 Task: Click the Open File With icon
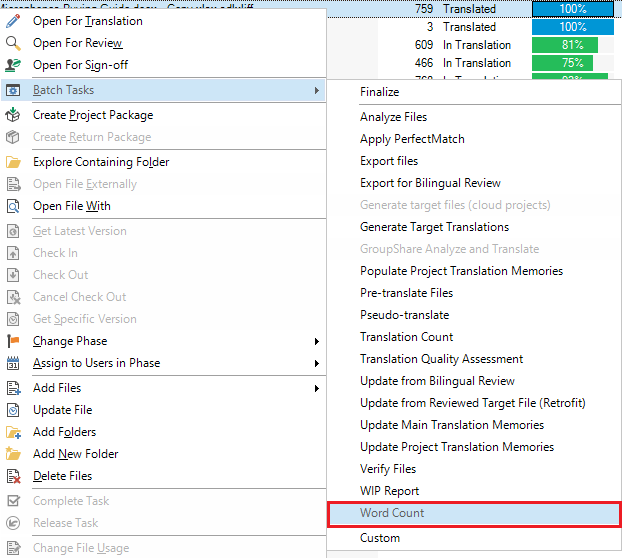[x=13, y=206]
